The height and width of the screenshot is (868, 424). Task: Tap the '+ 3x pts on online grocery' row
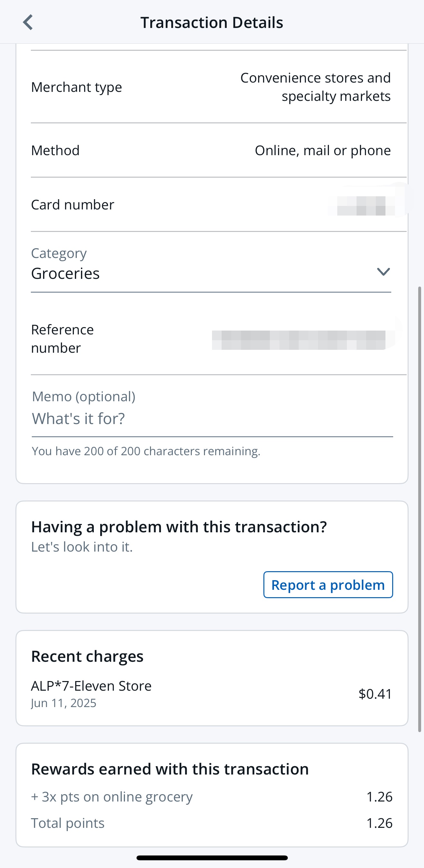(212, 797)
